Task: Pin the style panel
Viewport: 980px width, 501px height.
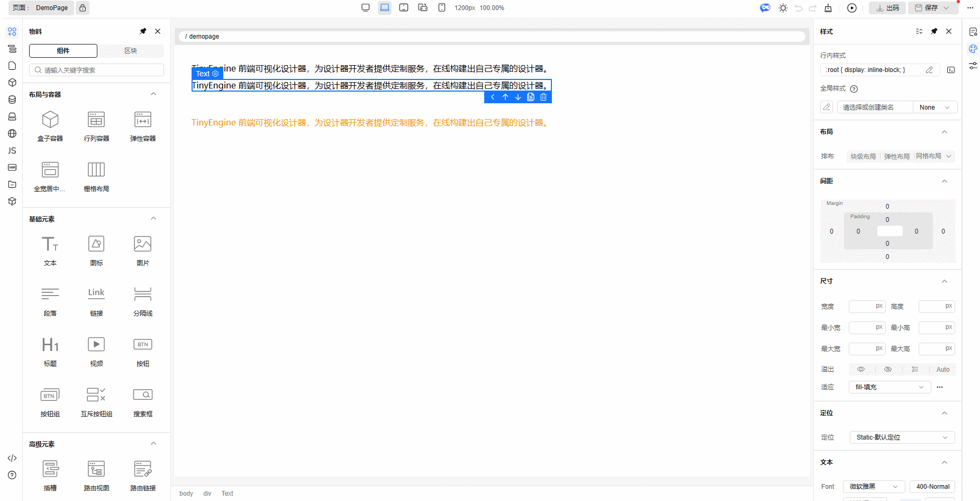Action: (x=934, y=31)
